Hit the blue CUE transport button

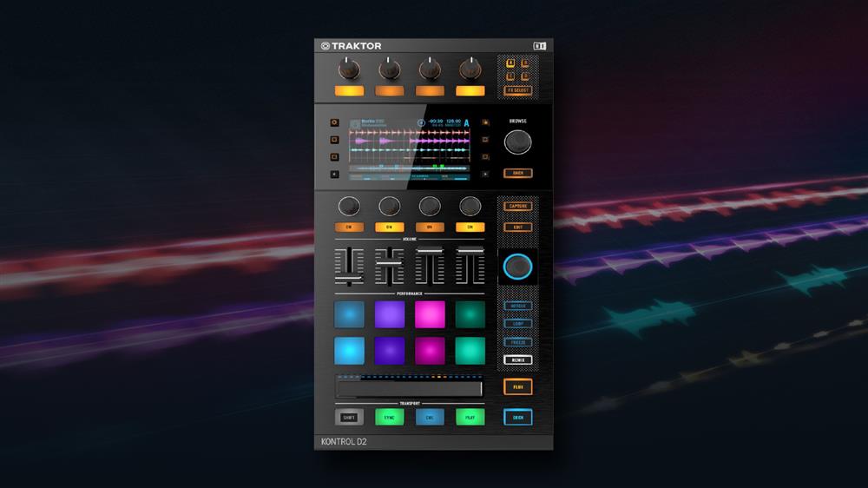click(x=430, y=417)
